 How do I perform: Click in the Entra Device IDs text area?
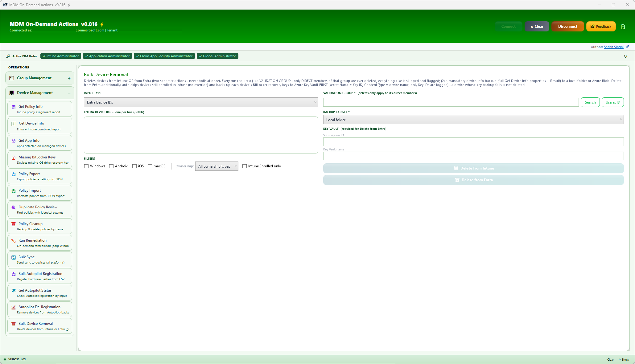tap(201, 135)
